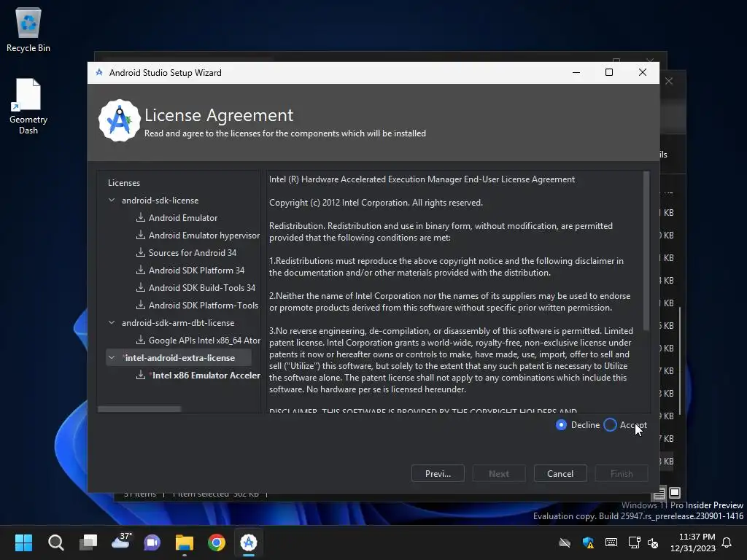747x560 pixels.
Task: Select intel-android-extra-license in the tree
Action: click(x=180, y=357)
